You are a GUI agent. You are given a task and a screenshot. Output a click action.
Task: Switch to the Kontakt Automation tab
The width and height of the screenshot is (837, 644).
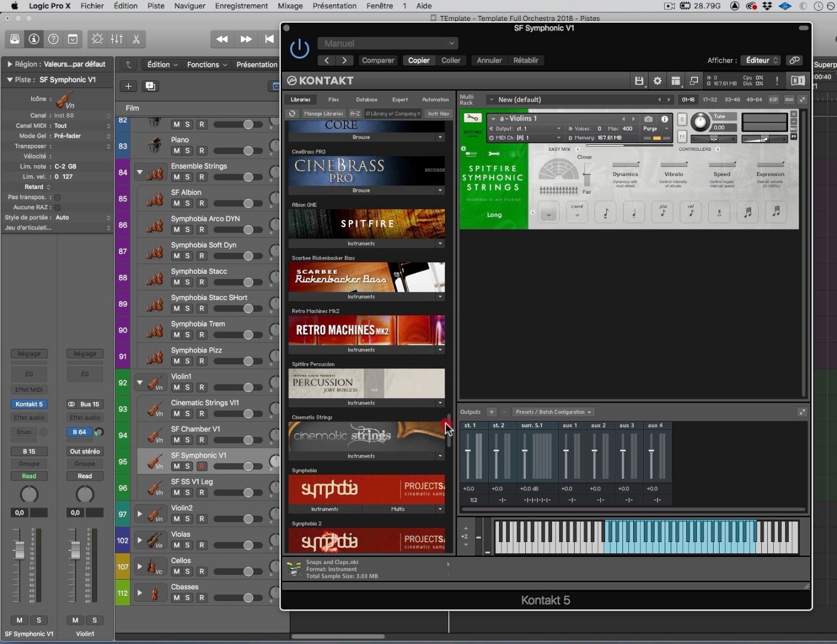coord(435,100)
